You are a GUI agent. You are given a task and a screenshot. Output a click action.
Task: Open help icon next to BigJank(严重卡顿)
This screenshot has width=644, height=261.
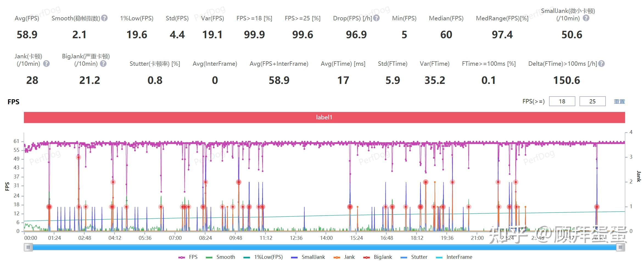click(x=103, y=64)
